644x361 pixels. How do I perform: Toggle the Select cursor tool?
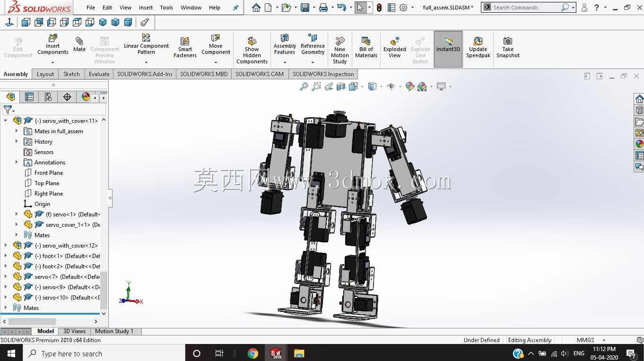[360, 8]
